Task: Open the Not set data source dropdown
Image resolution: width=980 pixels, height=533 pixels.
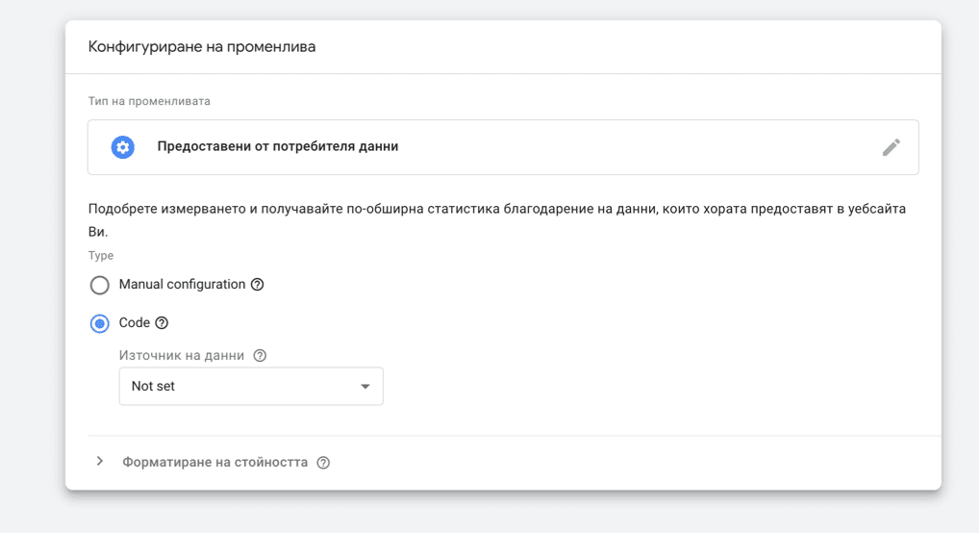Action: point(250,386)
